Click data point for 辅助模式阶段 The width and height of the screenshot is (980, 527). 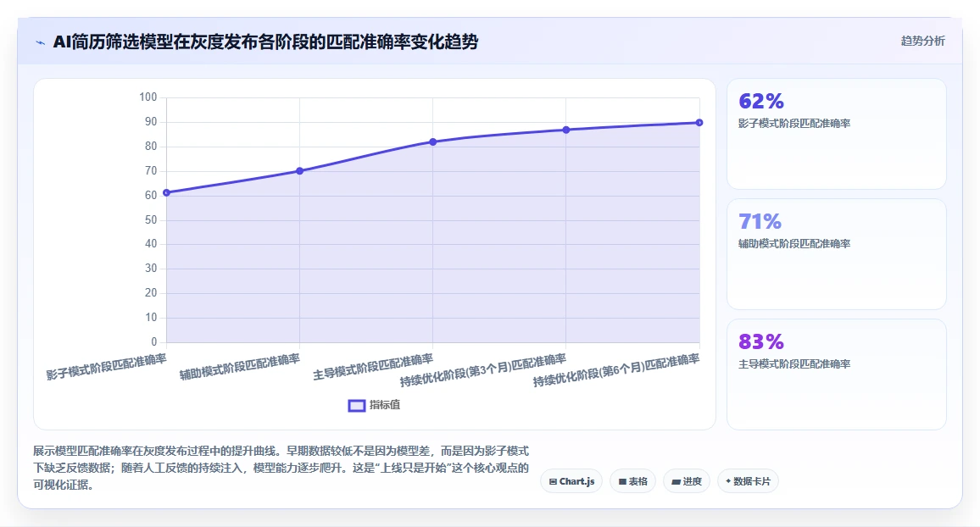[x=299, y=171]
